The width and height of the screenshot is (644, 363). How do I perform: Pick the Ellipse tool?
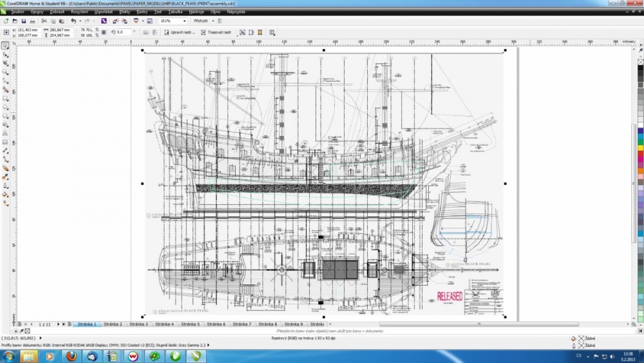tap(5, 107)
